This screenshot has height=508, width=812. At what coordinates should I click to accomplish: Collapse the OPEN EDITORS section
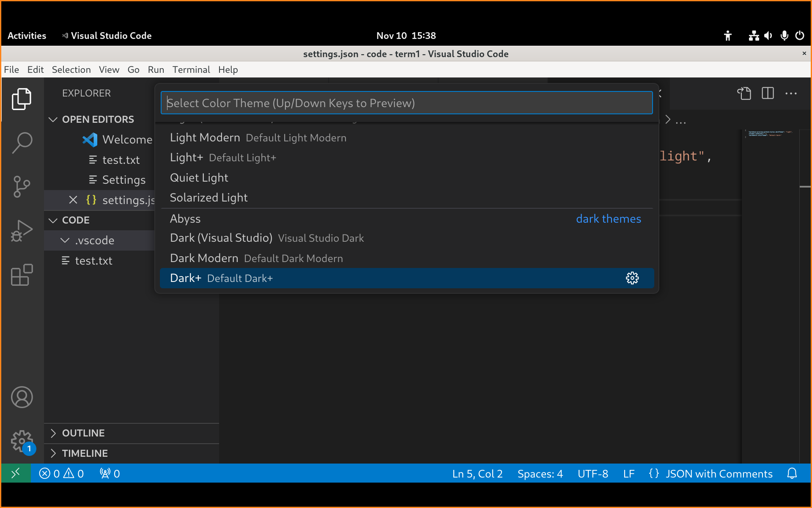pos(53,119)
